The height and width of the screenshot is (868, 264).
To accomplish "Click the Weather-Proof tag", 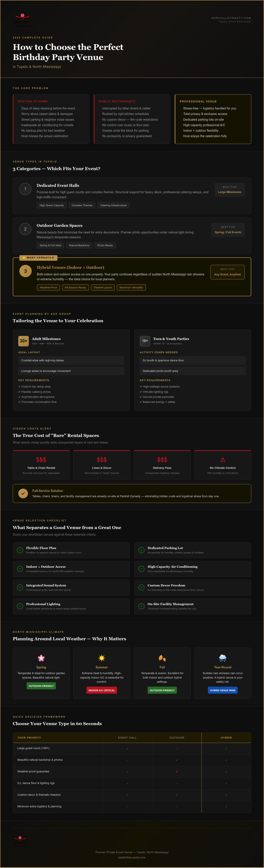I will [48, 288].
